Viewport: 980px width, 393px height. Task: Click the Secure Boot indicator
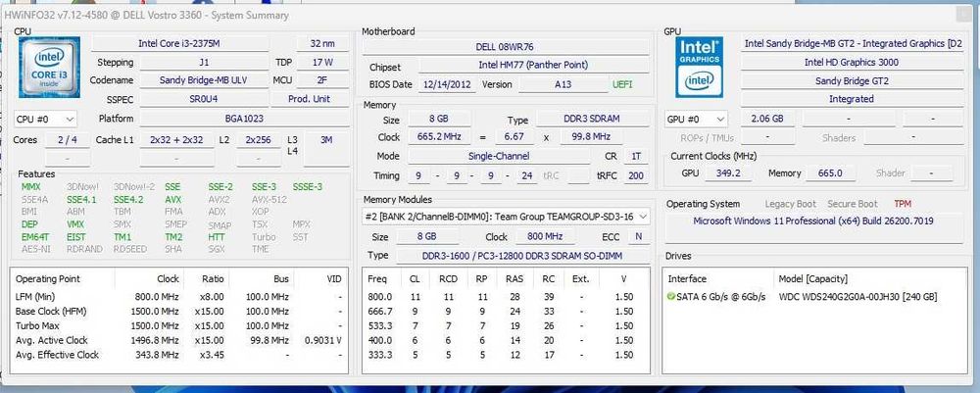853,204
